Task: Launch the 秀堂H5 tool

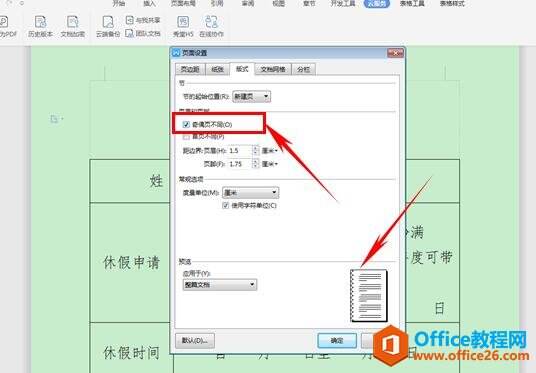Action: click(183, 26)
